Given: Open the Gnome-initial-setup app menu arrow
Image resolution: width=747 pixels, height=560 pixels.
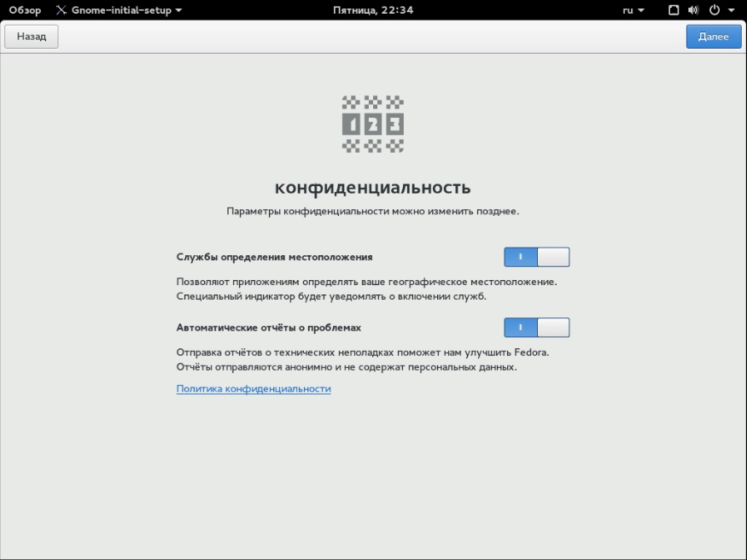Looking at the screenshot, I should pos(178,10).
